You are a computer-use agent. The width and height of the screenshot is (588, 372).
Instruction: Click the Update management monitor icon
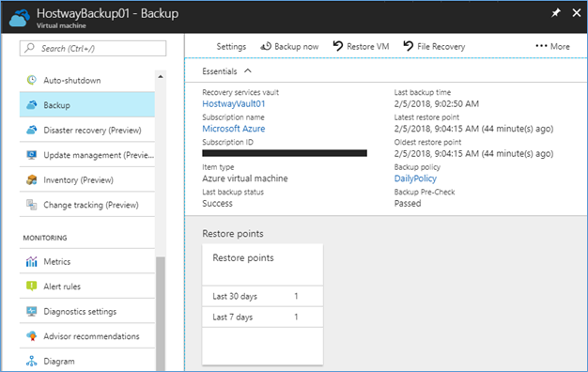coord(32,155)
